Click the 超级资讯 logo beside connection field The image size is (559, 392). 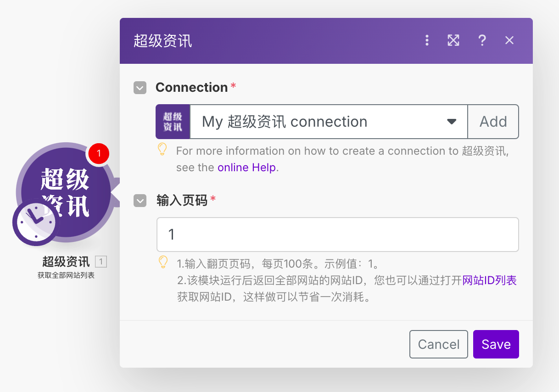[173, 122]
